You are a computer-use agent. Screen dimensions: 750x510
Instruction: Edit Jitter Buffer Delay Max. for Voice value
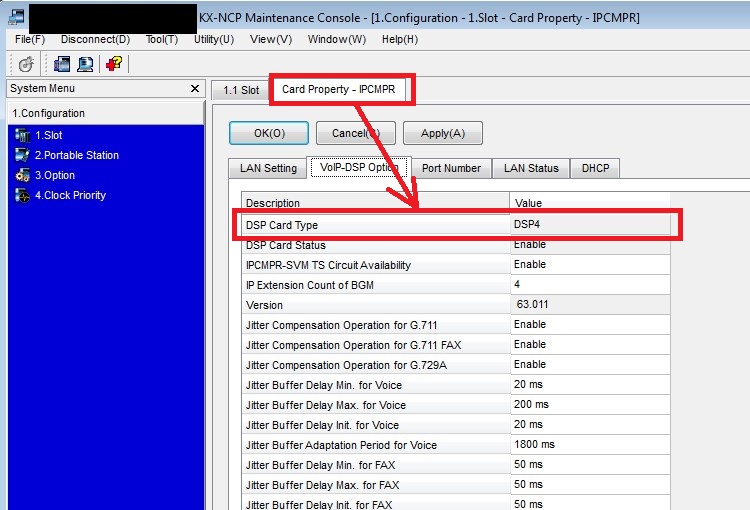[x=590, y=405]
